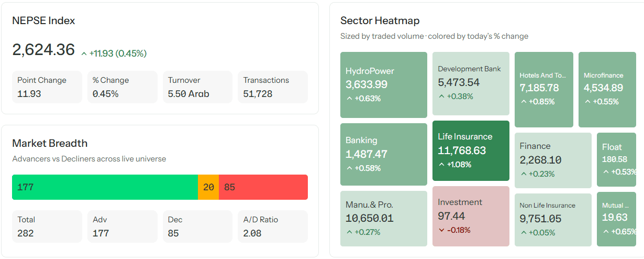
Task: Click the orange unchanged bar segment 20
Action: 208,187
